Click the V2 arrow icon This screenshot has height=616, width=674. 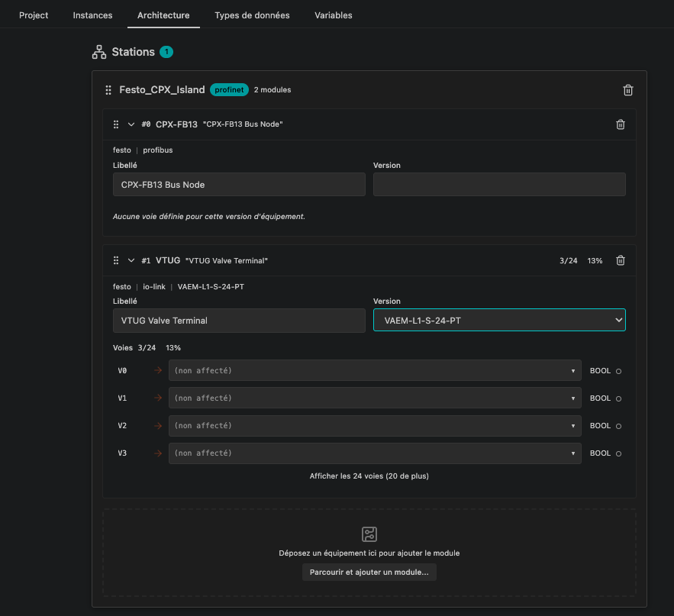[x=158, y=426]
